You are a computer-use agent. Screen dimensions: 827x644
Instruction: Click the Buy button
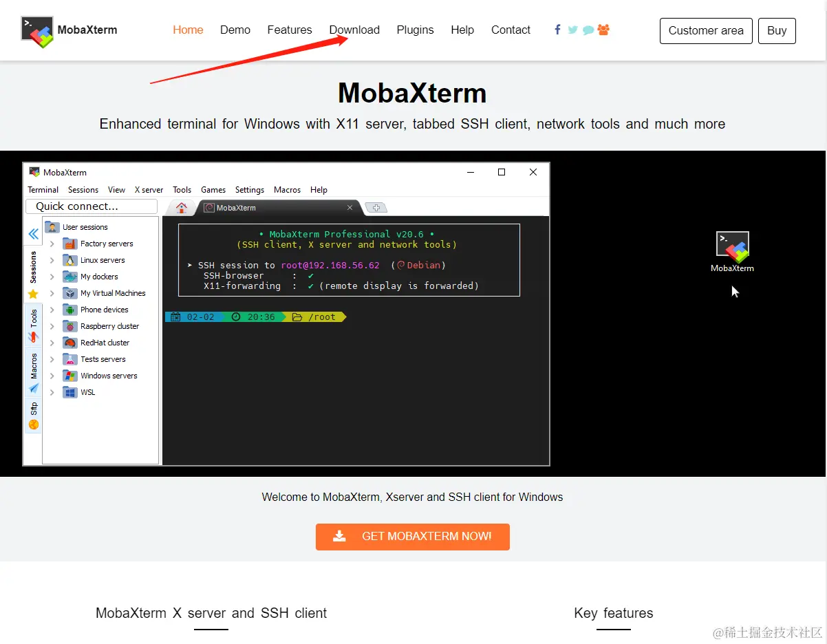tap(777, 31)
